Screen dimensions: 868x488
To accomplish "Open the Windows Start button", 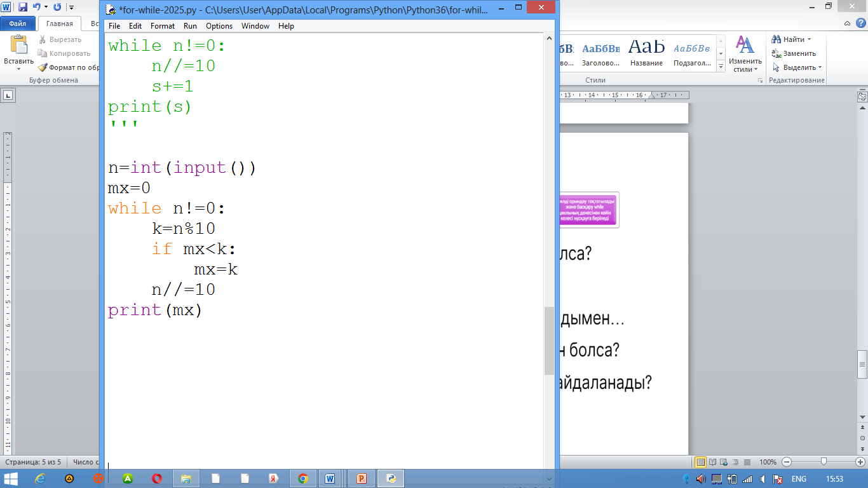I will click(12, 478).
